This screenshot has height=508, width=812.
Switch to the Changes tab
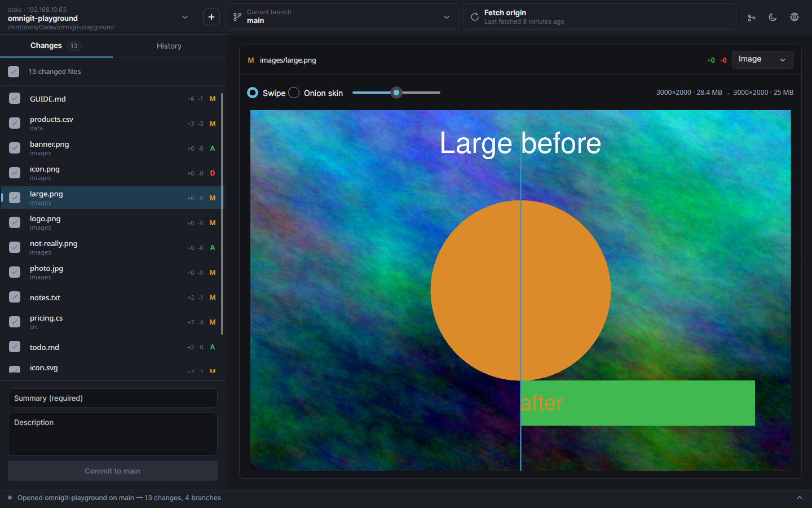[56, 46]
